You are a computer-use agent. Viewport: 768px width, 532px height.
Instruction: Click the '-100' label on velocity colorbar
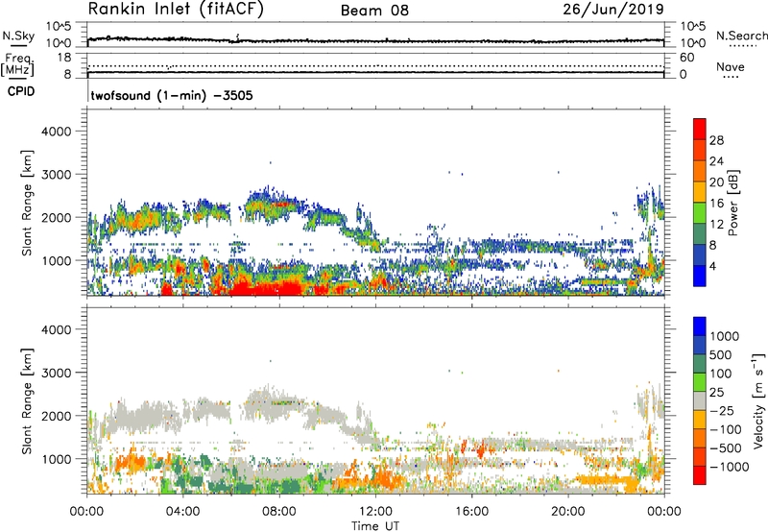point(726,429)
